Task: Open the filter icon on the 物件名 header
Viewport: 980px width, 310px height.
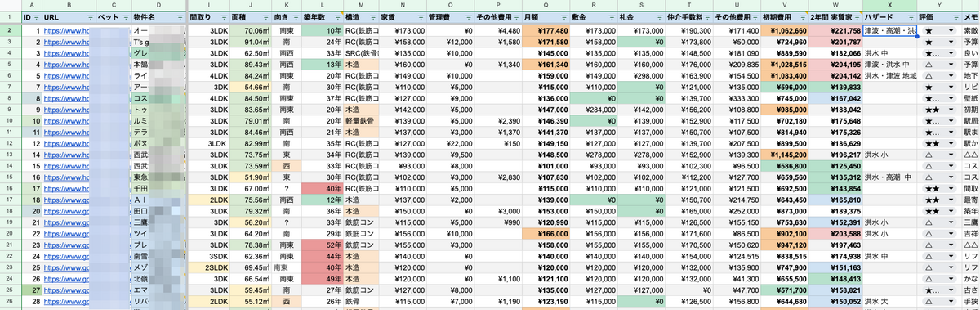Action: pos(180,17)
